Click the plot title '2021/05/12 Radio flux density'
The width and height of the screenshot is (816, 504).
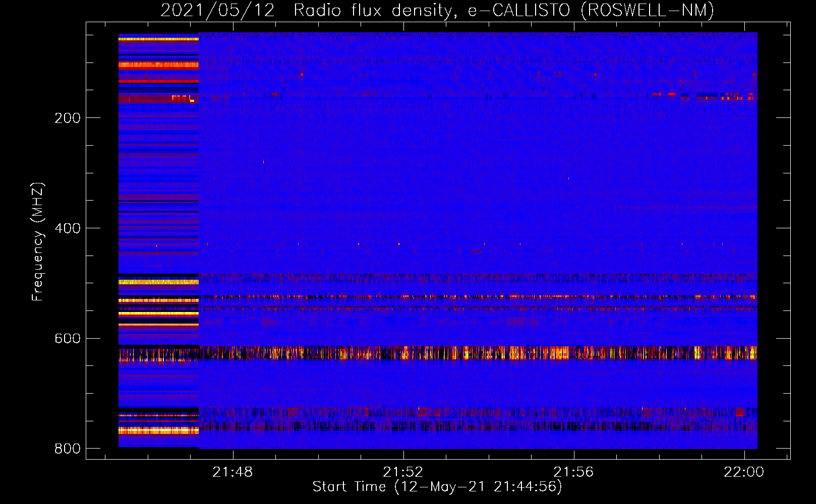click(x=437, y=10)
